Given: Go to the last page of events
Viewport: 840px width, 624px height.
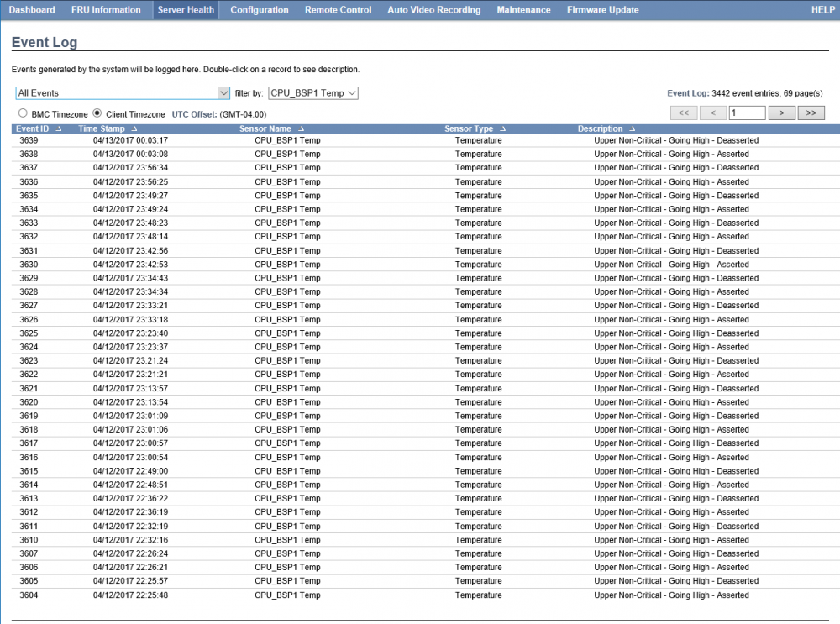Looking at the screenshot, I should (x=811, y=113).
